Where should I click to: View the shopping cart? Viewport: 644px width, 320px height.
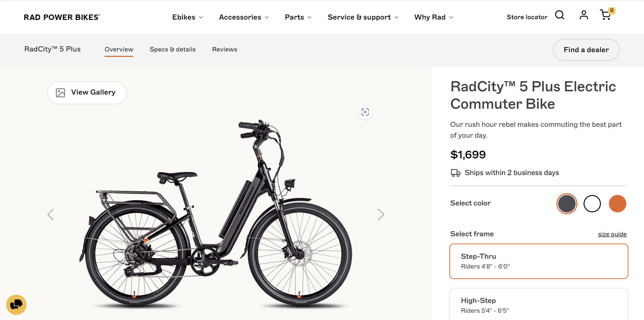click(606, 15)
